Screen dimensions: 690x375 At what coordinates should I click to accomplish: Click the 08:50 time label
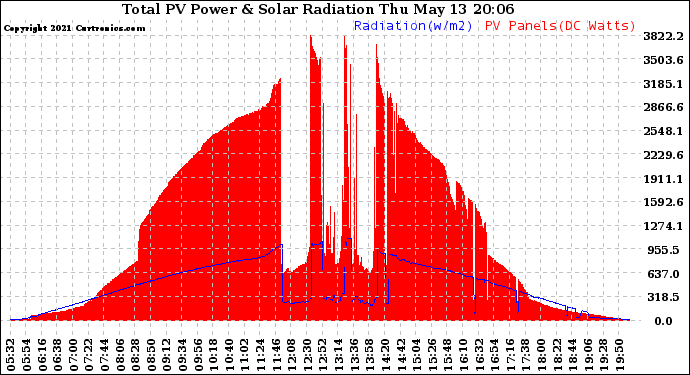click(x=152, y=355)
